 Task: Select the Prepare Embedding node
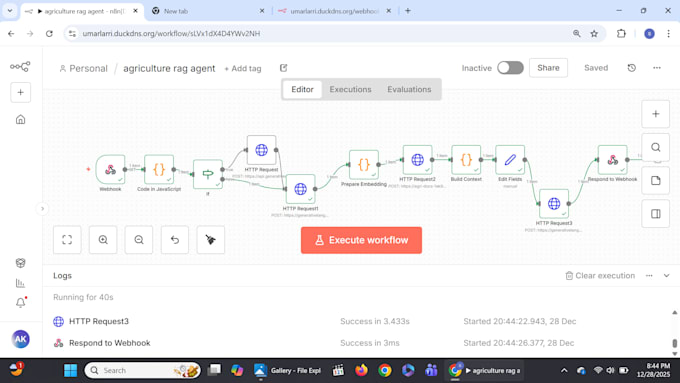click(363, 165)
